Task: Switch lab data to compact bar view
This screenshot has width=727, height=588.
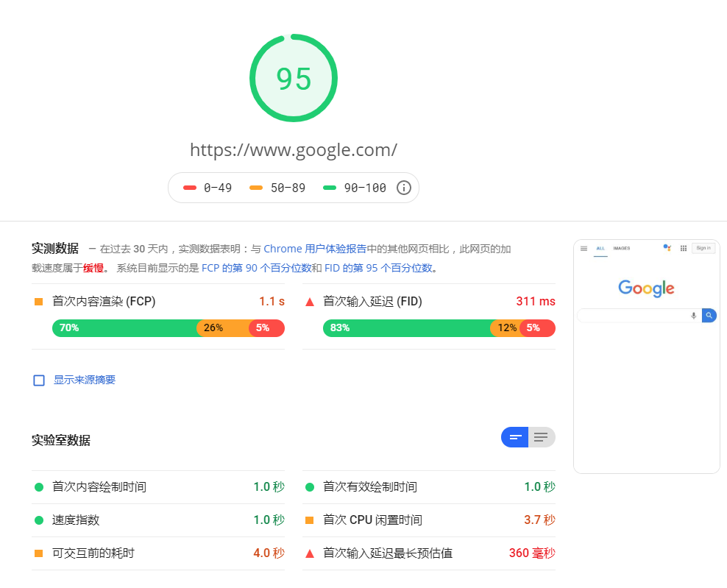Action: [514, 437]
